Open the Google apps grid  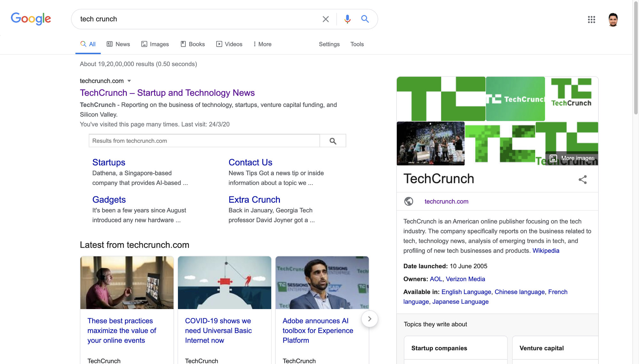point(591,19)
